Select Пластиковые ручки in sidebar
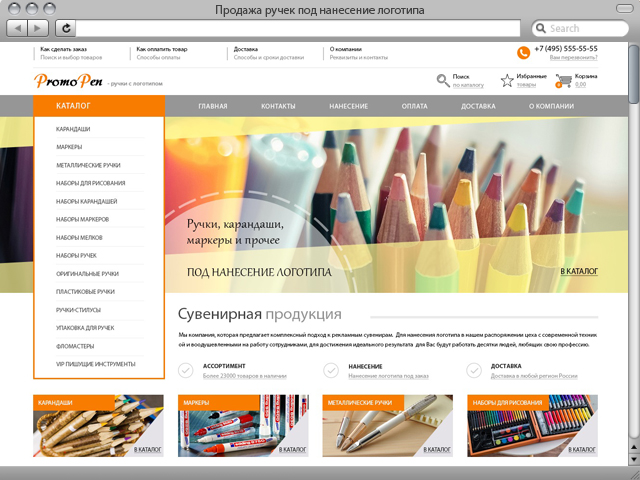Viewport: 640px width, 480px height. click(85, 292)
